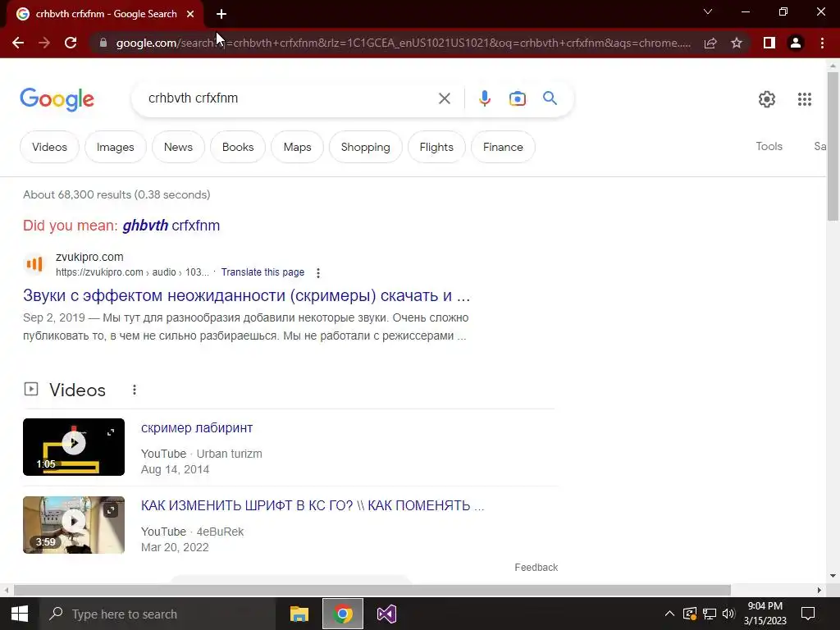Switch to Videos results filter
The image size is (840, 630).
(x=49, y=147)
